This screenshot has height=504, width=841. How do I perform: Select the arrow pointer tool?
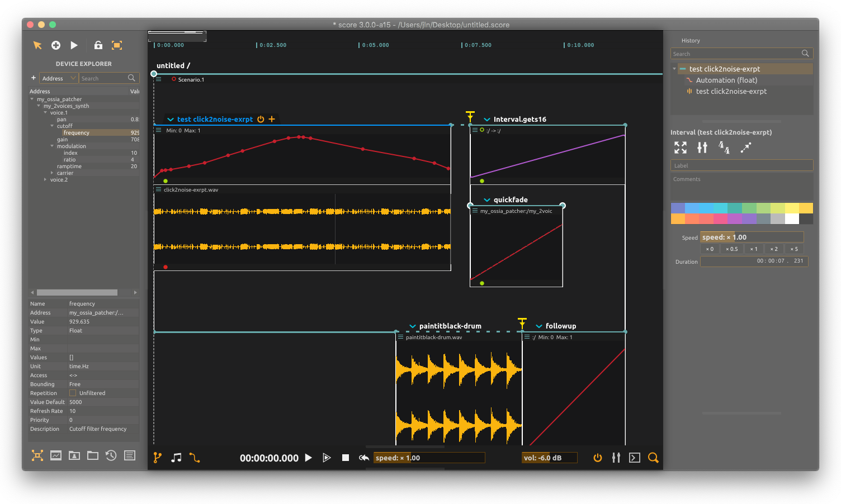point(37,45)
